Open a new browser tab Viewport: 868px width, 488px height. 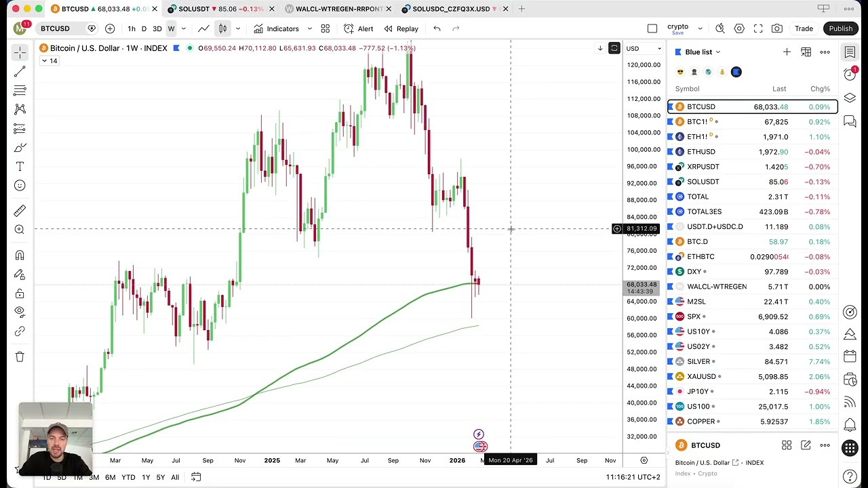click(x=521, y=9)
